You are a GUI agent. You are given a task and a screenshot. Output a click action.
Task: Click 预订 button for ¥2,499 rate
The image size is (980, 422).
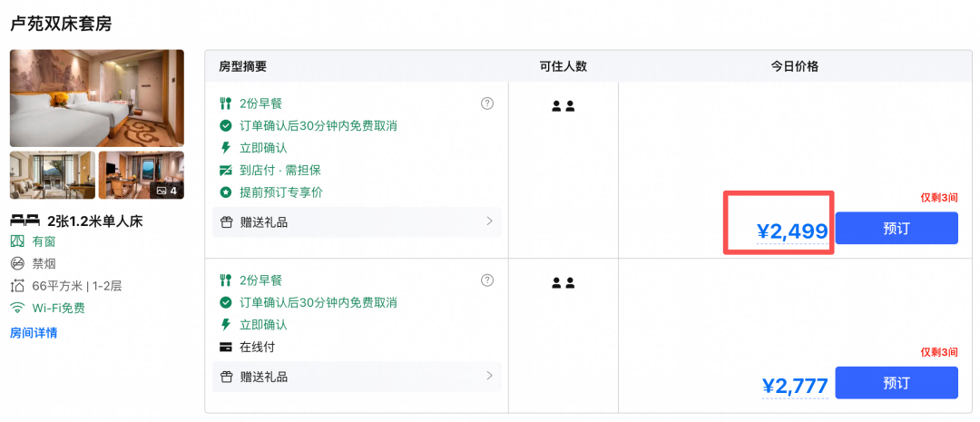[897, 228]
